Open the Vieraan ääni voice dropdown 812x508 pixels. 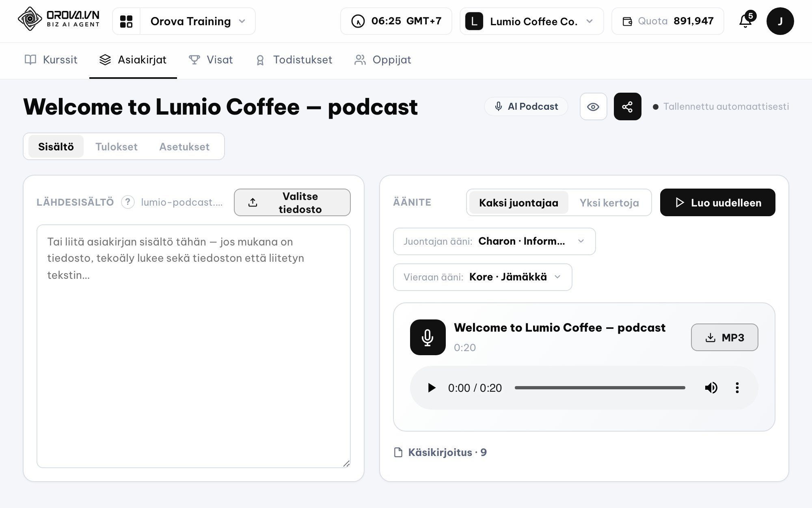[x=482, y=277]
